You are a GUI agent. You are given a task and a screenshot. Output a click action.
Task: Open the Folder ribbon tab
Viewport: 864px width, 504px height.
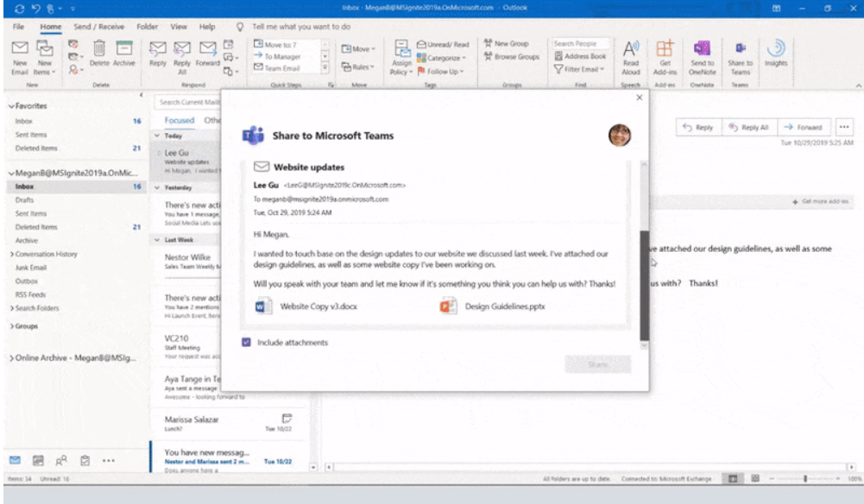pos(147,27)
